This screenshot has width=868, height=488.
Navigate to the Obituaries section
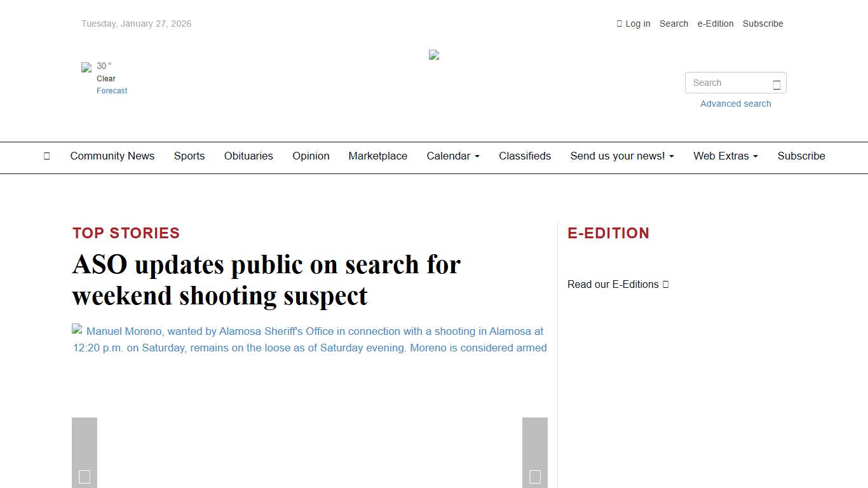tap(248, 156)
